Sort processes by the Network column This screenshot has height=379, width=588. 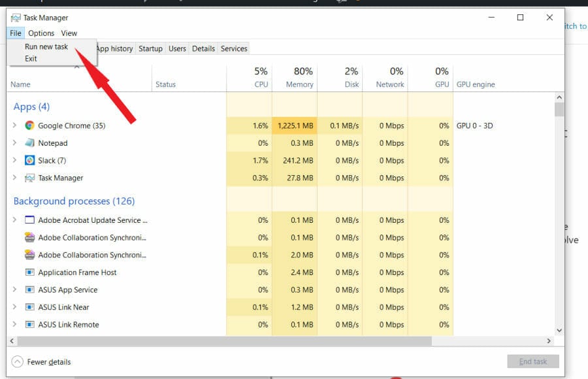click(385, 78)
